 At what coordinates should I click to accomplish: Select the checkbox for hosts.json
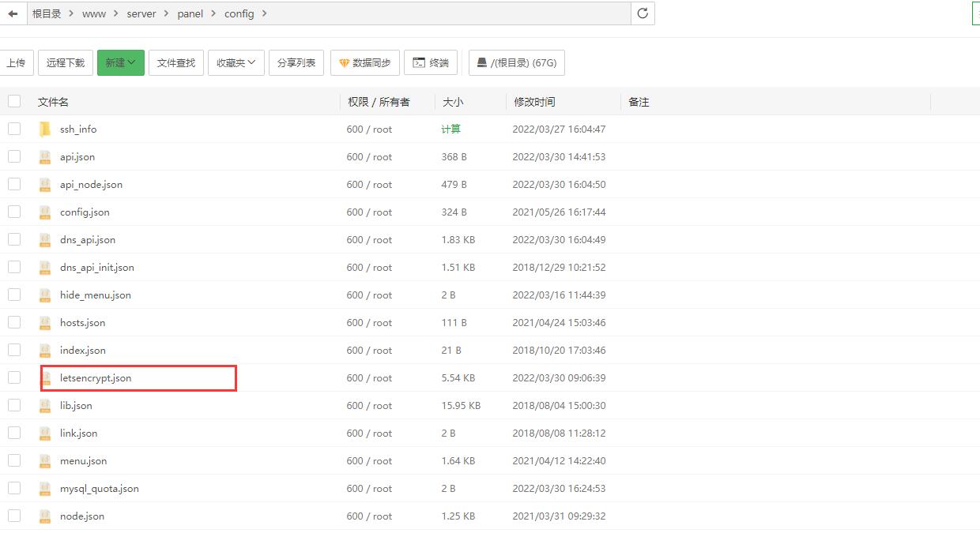coord(14,322)
